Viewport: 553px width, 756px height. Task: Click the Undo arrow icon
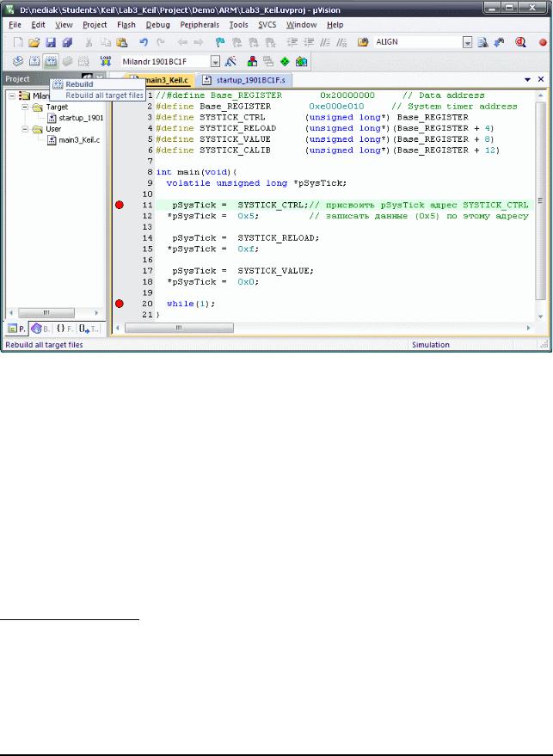click(x=144, y=42)
